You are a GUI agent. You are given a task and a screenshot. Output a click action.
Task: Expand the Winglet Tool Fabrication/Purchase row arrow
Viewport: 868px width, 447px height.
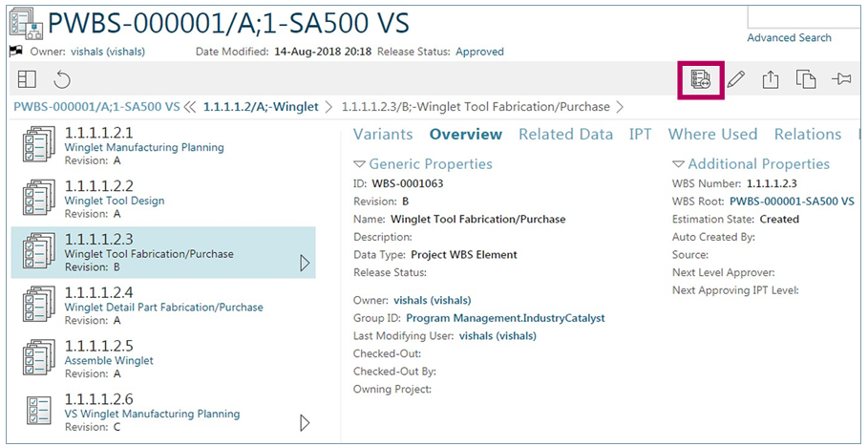pyautogui.click(x=305, y=263)
